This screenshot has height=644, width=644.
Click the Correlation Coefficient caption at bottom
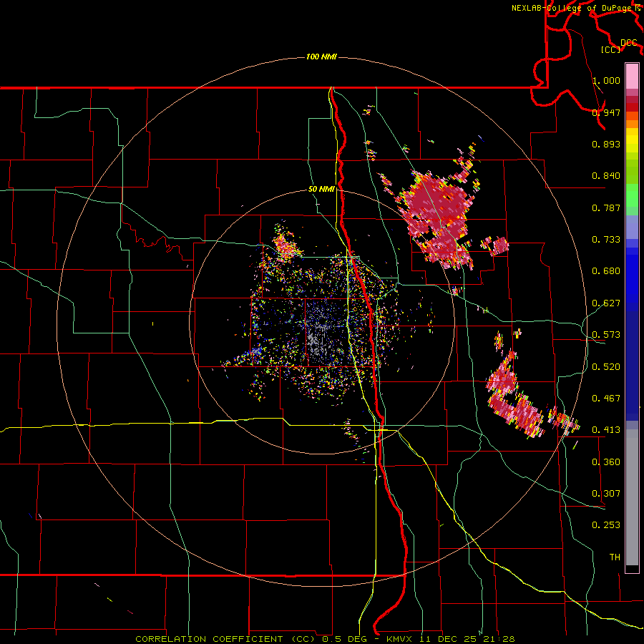(325, 639)
